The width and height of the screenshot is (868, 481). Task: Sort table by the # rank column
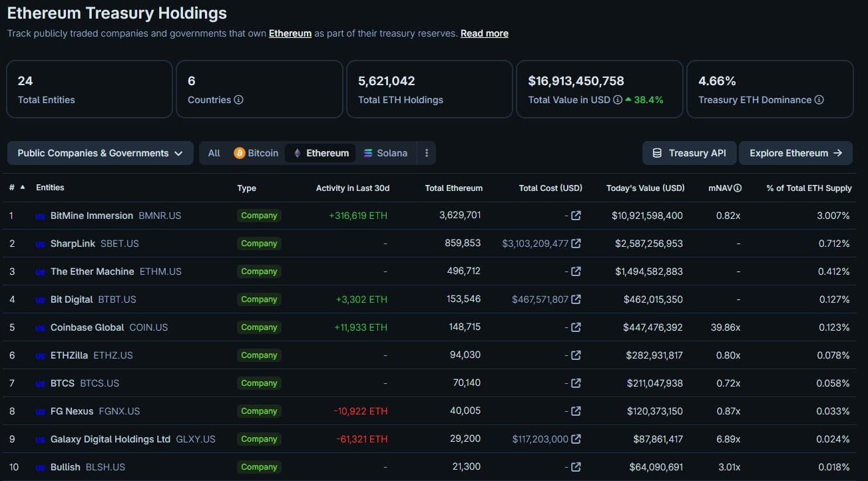[x=16, y=188]
